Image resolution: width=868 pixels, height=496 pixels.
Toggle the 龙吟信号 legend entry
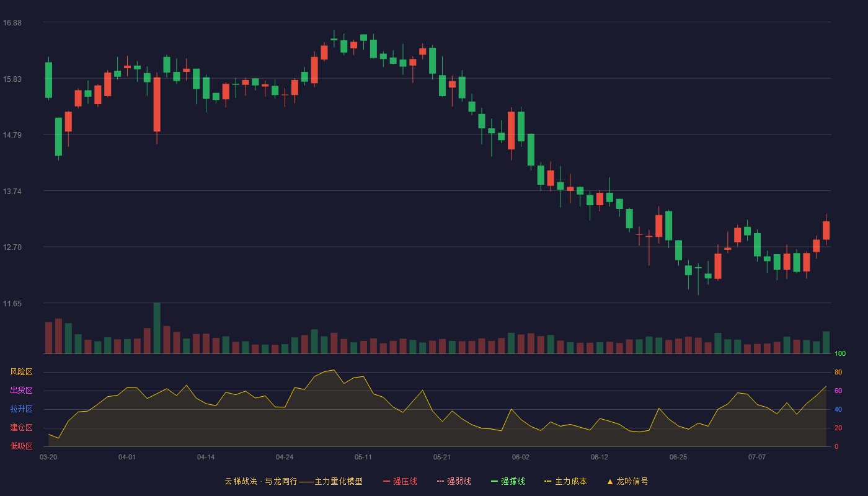point(627,481)
